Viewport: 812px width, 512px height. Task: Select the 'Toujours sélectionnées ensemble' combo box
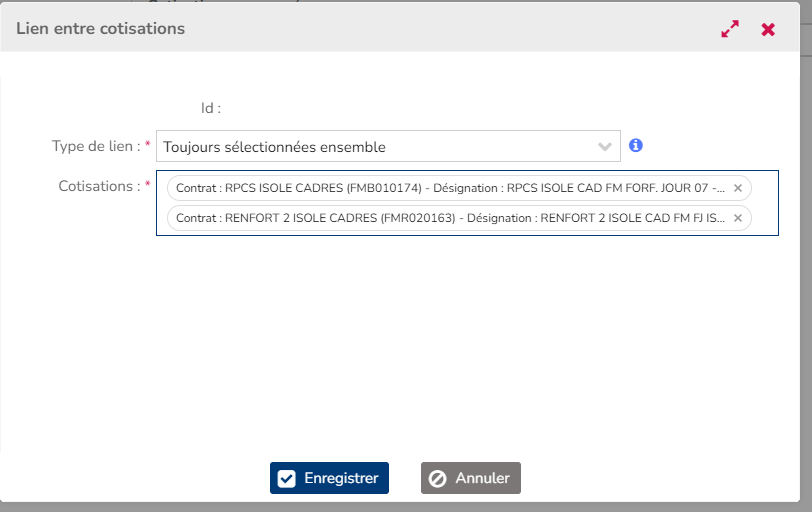click(x=378, y=147)
